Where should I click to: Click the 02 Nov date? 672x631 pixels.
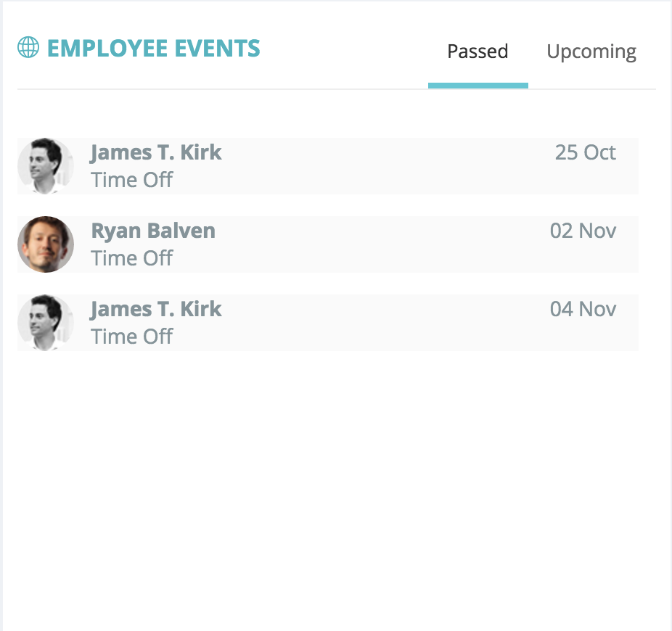pos(583,231)
